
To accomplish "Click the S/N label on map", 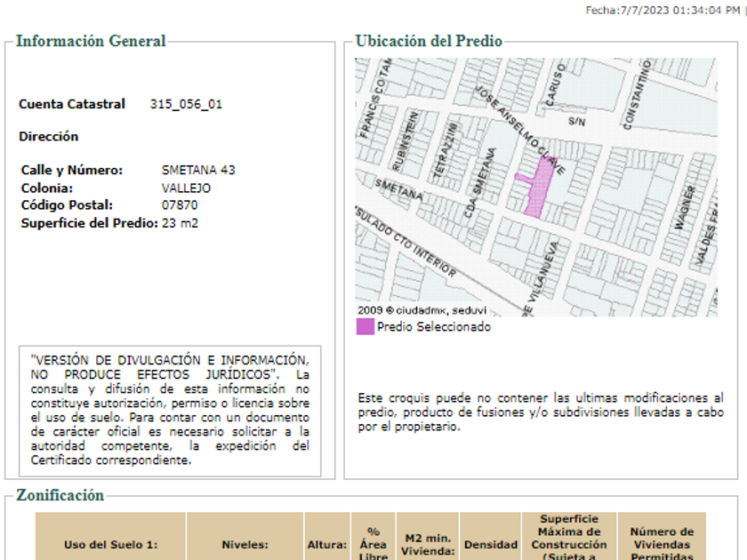I will [577, 122].
